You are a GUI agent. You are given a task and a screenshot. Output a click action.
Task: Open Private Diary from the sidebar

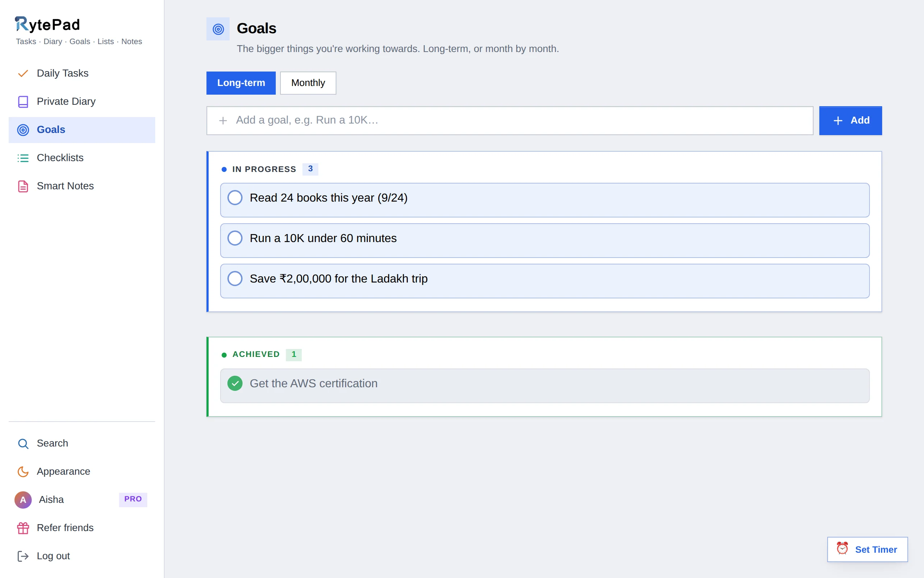82,102
